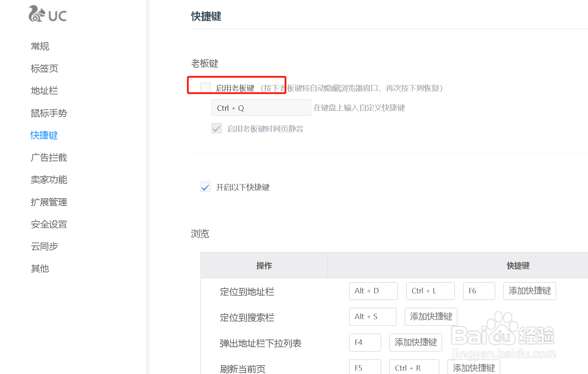Enable the 启用老板键 checkbox
This screenshot has height=374, width=588.
click(205, 87)
